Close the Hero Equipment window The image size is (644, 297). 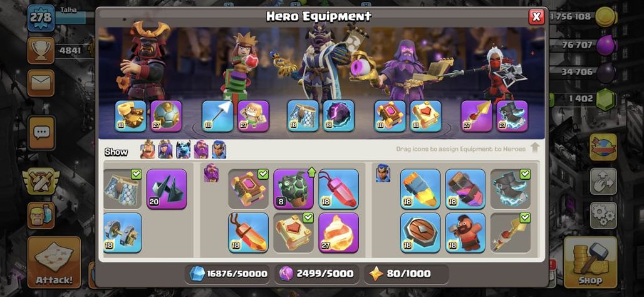click(536, 17)
